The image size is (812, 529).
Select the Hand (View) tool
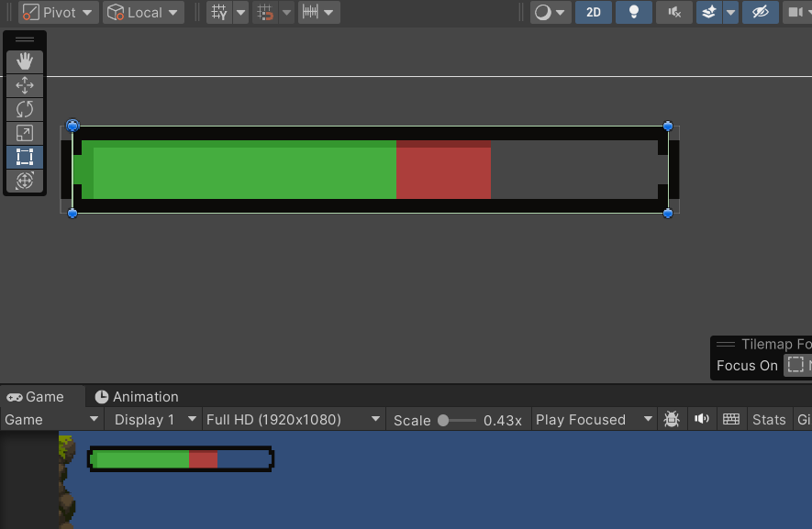25,61
